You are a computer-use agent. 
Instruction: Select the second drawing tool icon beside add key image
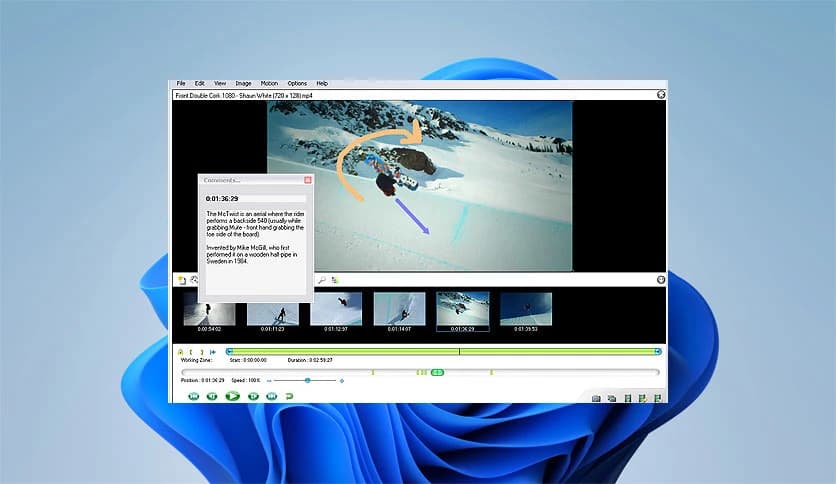point(194,280)
